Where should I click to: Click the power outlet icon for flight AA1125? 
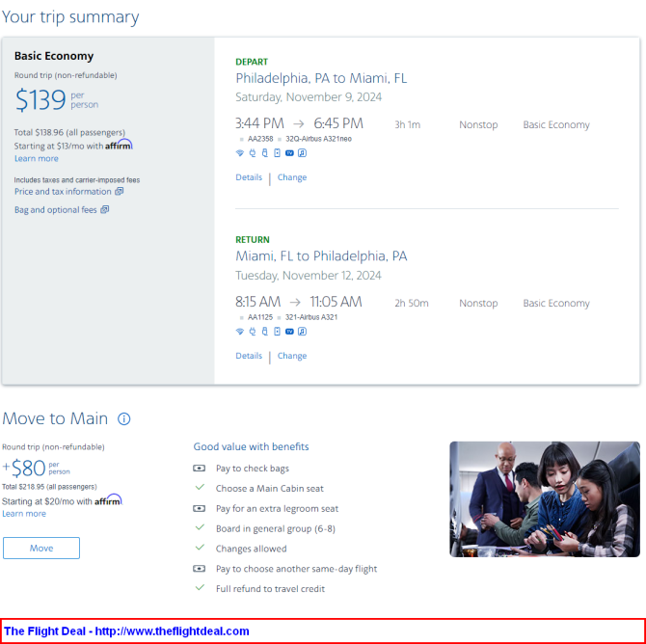[253, 332]
